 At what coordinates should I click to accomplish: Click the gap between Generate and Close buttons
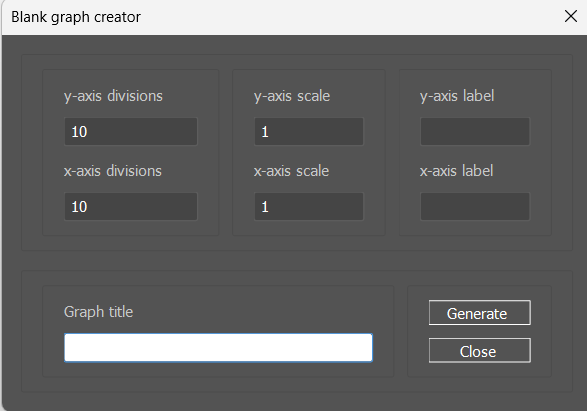pyautogui.click(x=480, y=332)
